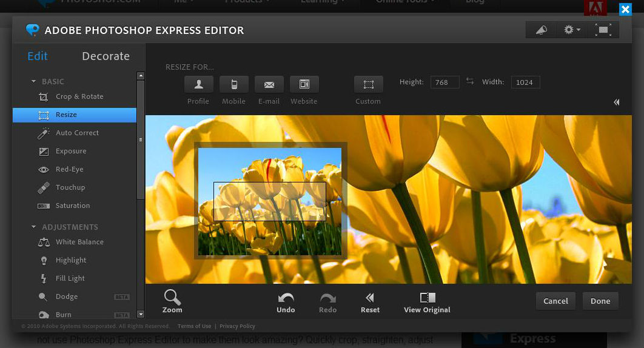Click the Width input field
The width and height of the screenshot is (644, 348).
point(525,82)
